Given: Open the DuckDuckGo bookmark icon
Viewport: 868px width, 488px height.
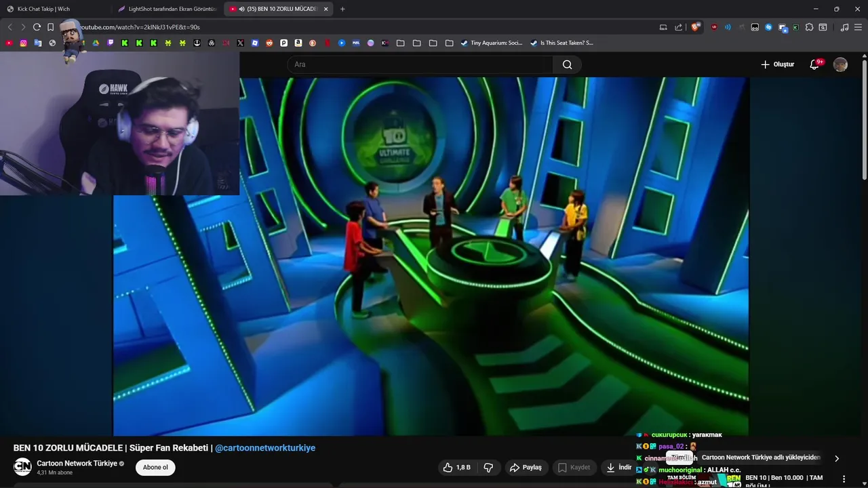Looking at the screenshot, I should point(313,43).
